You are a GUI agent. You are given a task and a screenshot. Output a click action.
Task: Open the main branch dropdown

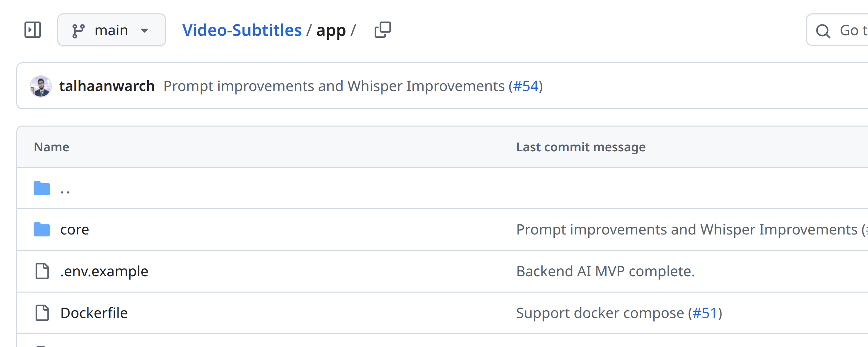coord(111,30)
